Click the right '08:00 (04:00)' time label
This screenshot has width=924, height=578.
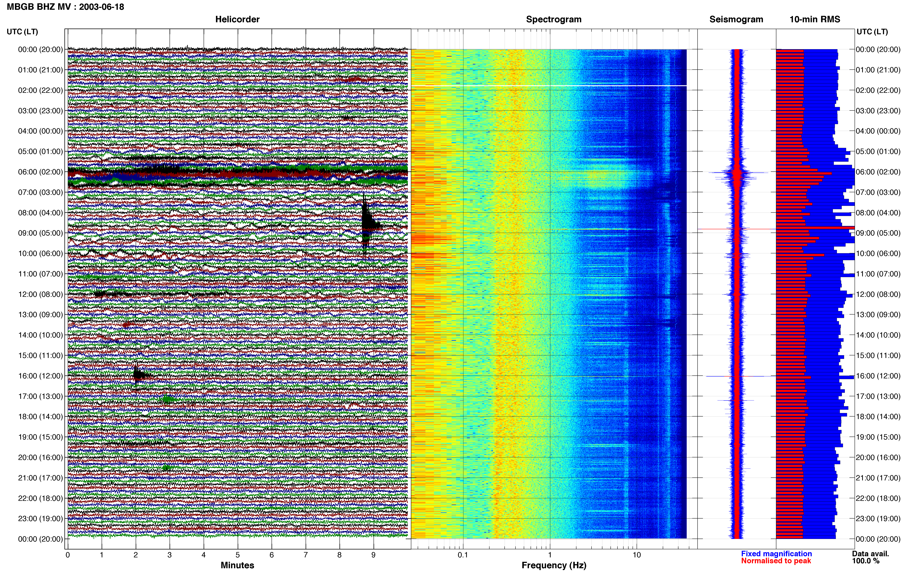click(x=878, y=212)
